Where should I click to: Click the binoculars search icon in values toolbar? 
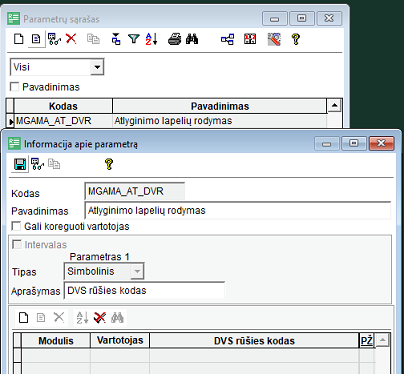click(117, 317)
